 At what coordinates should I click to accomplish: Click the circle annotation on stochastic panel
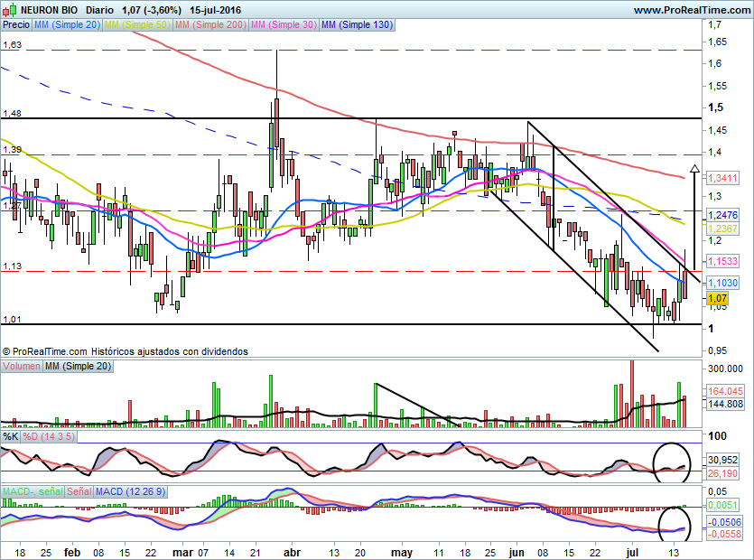(672, 462)
